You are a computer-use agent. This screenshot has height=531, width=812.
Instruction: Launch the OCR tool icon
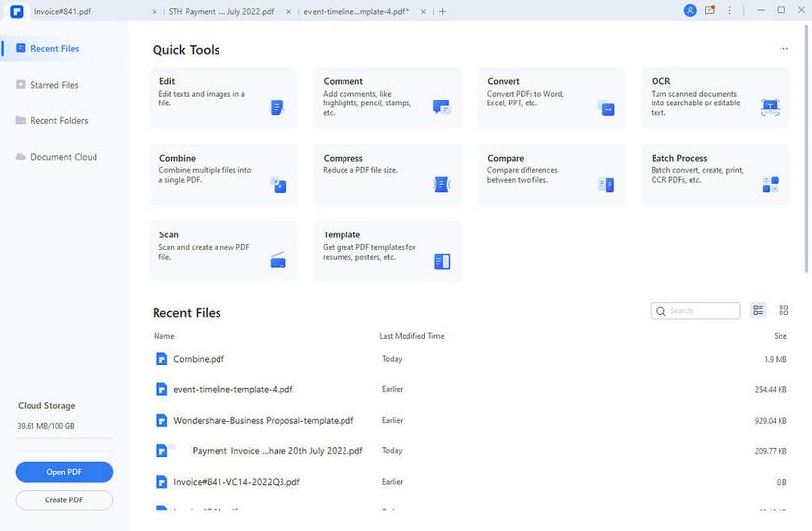click(x=770, y=106)
